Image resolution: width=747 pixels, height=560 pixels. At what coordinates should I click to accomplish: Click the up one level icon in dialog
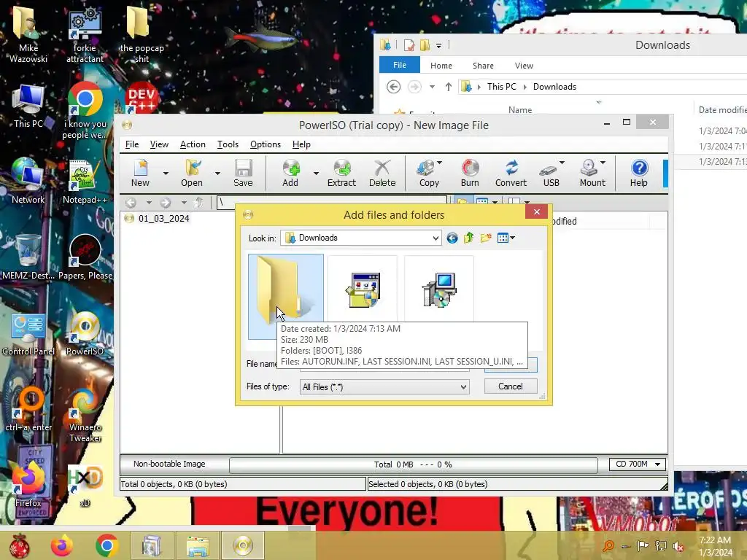click(469, 238)
